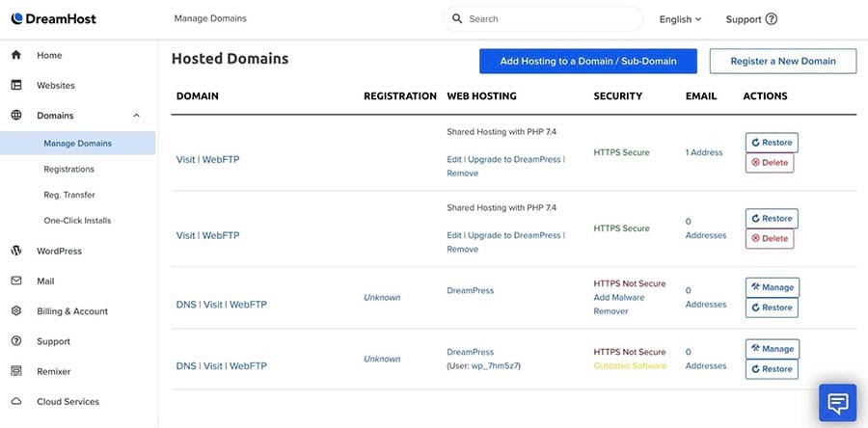Click the DreamHost logo

(x=54, y=18)
